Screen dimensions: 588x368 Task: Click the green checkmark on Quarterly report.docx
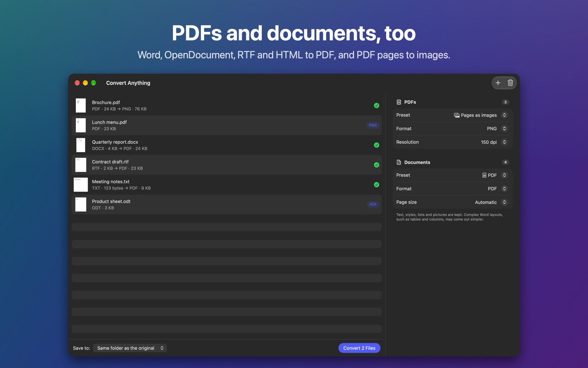click(x=376, y=145)
